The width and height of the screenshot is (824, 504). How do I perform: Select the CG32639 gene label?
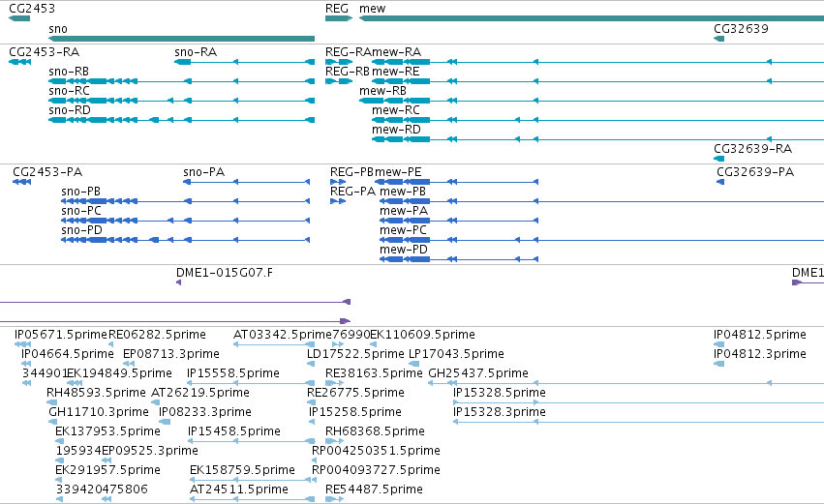pyautogui.click(x=741, y=28)
